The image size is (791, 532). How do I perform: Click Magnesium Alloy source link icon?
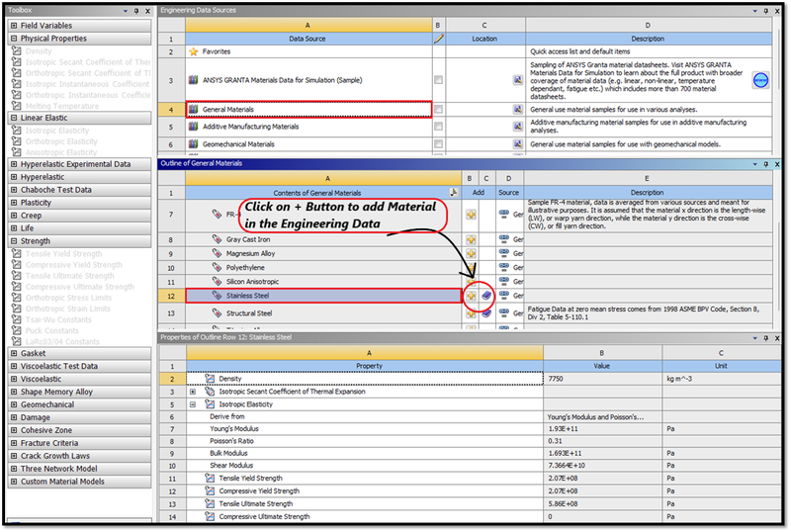[x=503, y=253]
